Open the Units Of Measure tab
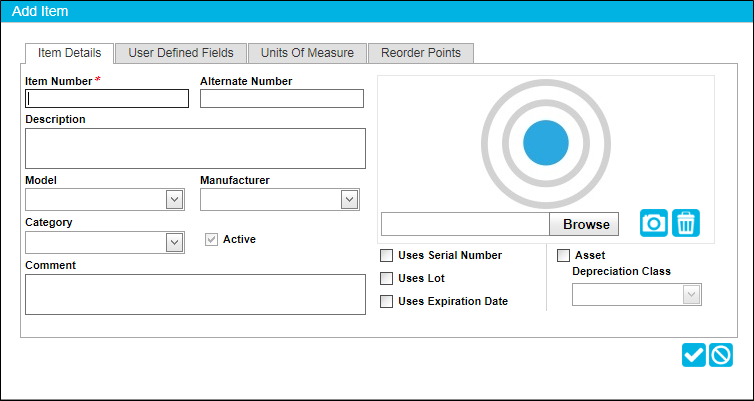The height and width of the screenshot is (401, 754). pyautogui.click(x=307, y=53)
